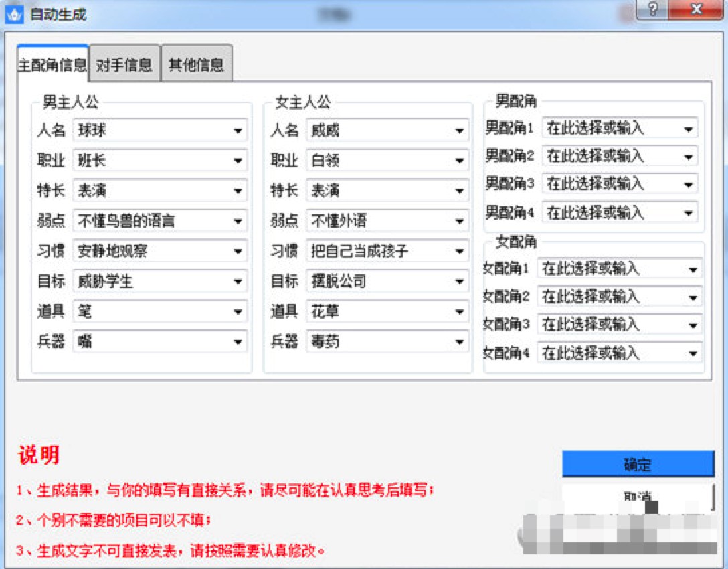Click the field containing 花草
This screenshot has height=569, width=728.
click(x=387, y=311)
